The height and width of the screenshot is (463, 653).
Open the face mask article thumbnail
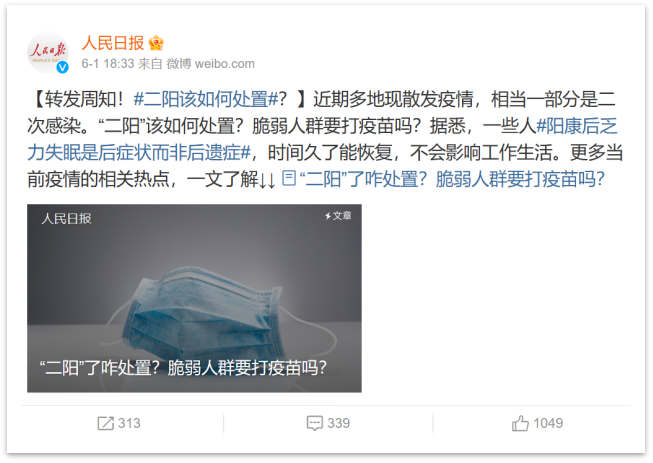click(194, 298)
